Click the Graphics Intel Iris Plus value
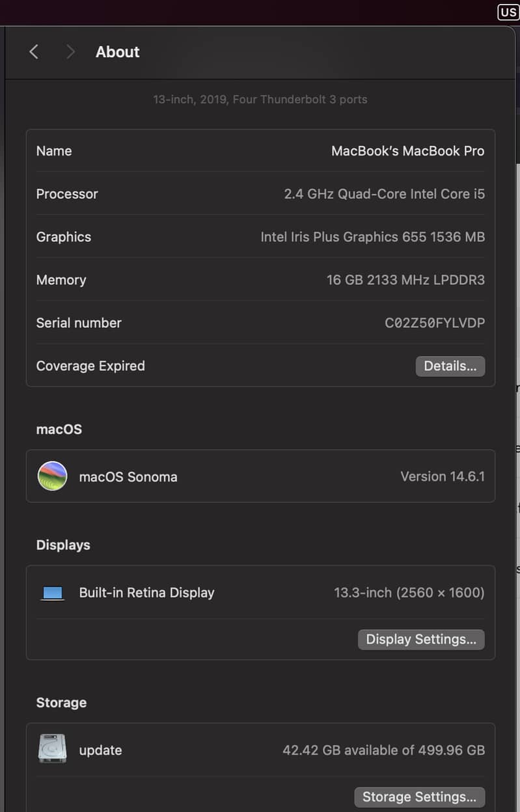 372,237
